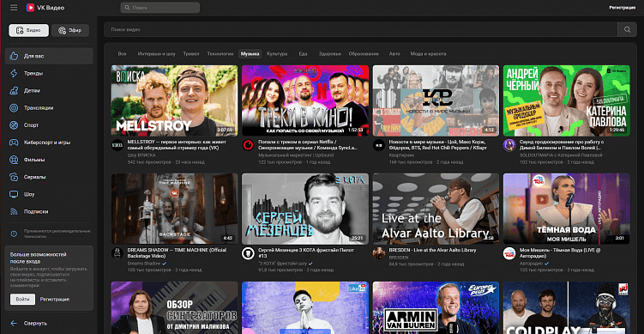Click the VK Видео logo
The width and height of the screenshot is (644, 334).
[x=45, y=8]
